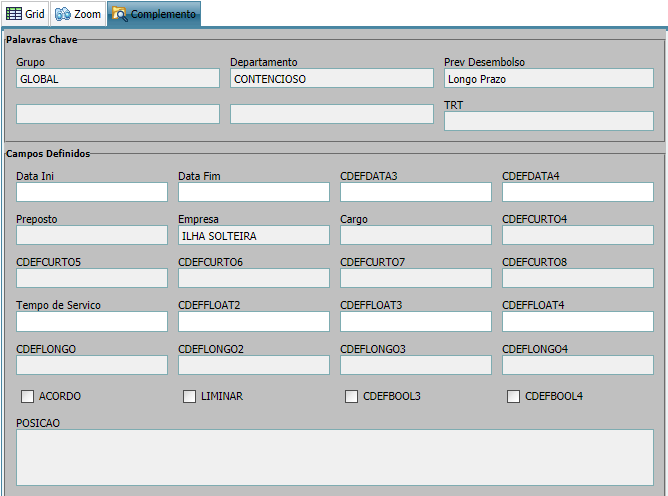Click inside the POSICAO text area
Image resolution: width=668 pixels, height=496 pixels.
[335, 457]
